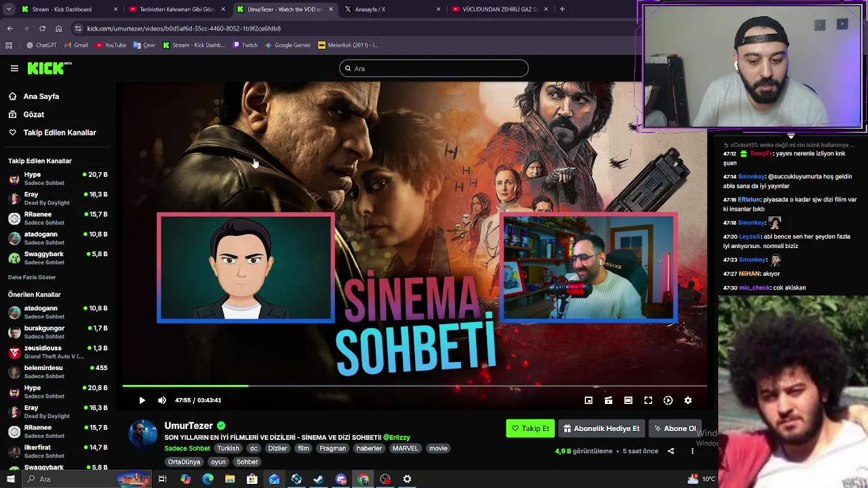Viewport: 868px width, 488px height.
Task: Play the paused VOD video
Action: click(x=142, y=401)
